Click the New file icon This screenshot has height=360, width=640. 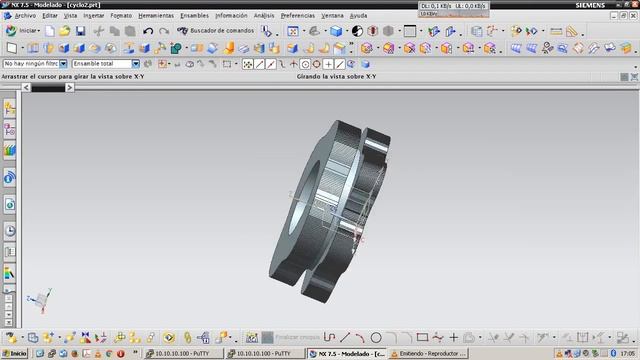[50, 31]
